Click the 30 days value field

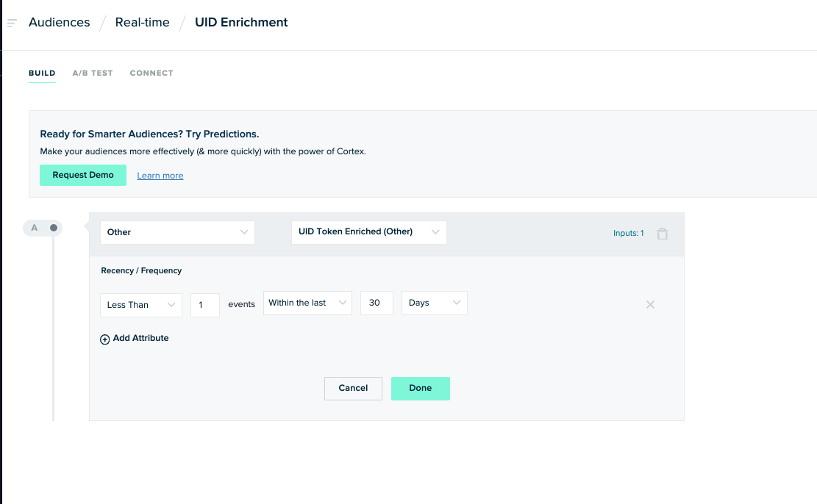pos(377,303)
